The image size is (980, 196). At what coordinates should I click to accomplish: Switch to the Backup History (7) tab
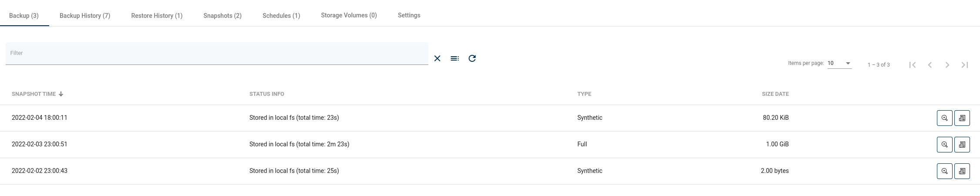tap(85, 16)
